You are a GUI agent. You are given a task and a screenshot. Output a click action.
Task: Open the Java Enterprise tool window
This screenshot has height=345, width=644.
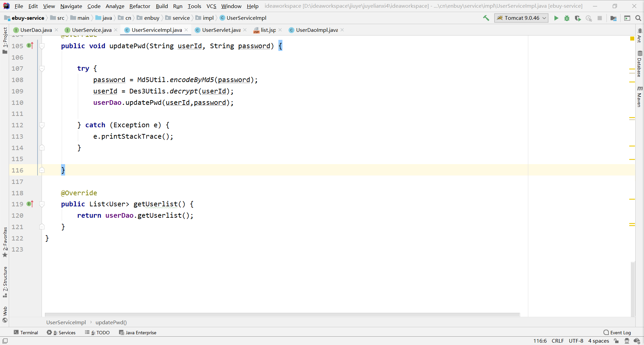click(138, 333)
